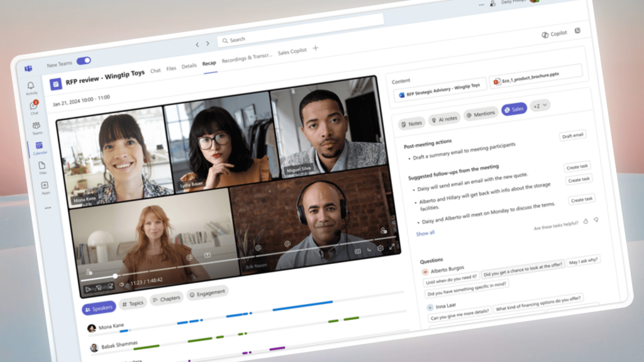
Task: Open Eco_1_product_brochure.pptx file
Action: (x=536, y=77)
